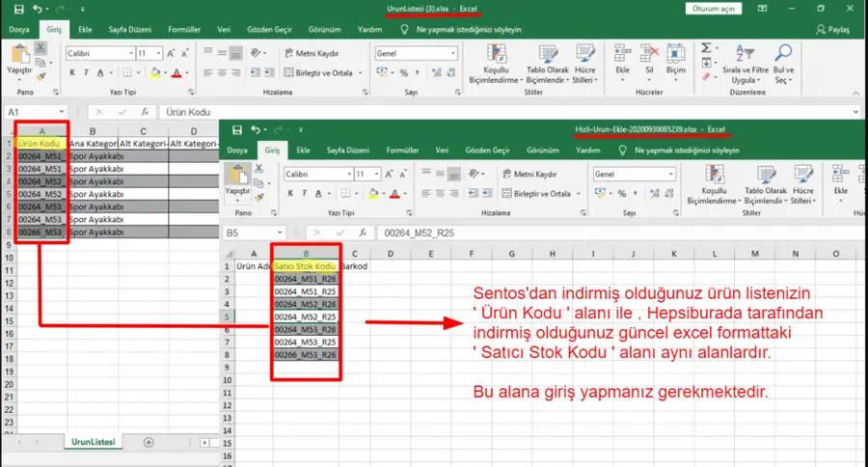This screenshot has height=467, width=868.
Task: Click Ne yapmak istediğinizi söyleyin in UrunListesi window
Action: pyautogui.click(x=469, y=29)
